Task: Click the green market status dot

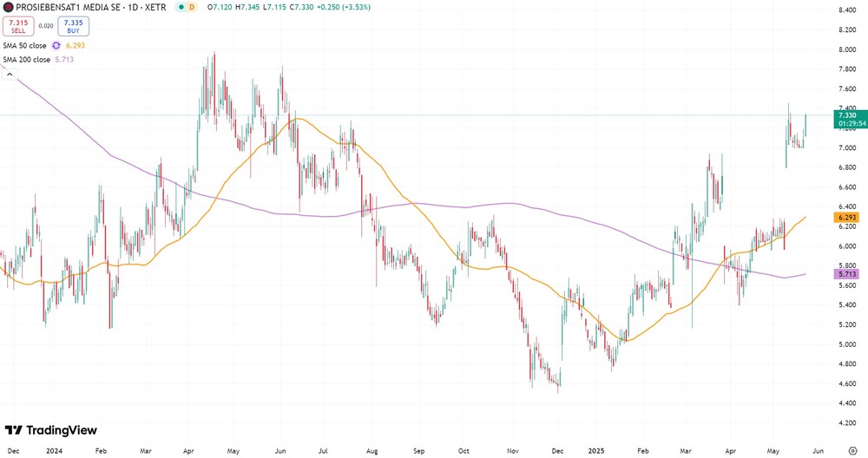Action: coord(181,7)
